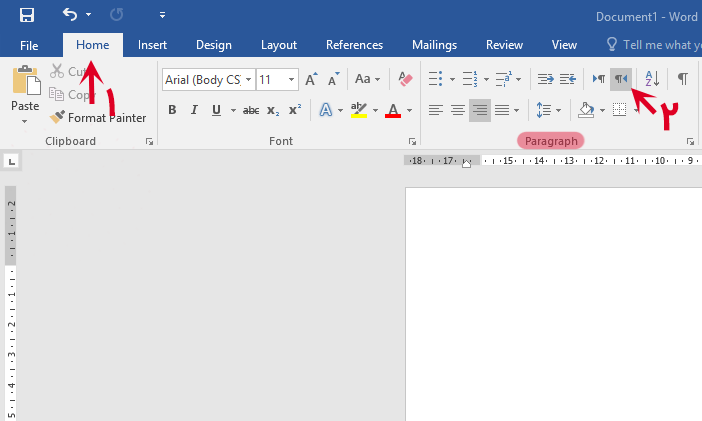Image resolution: width=702 pixels, height=421 pixels.
Task: Toggle Strikethrough formatting
Action: (x=251, y=110)
